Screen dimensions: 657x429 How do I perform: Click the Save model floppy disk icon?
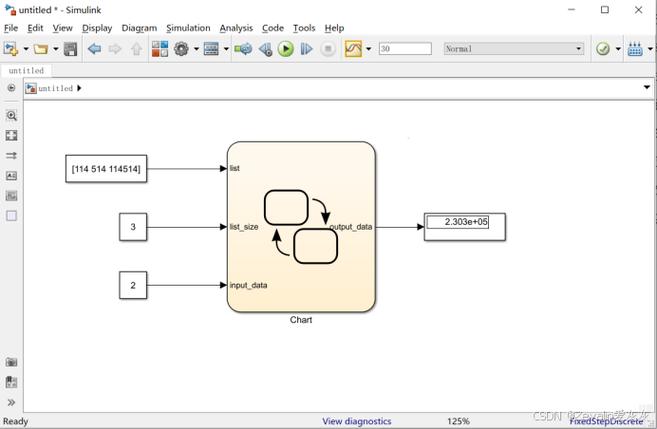(71, 49)
